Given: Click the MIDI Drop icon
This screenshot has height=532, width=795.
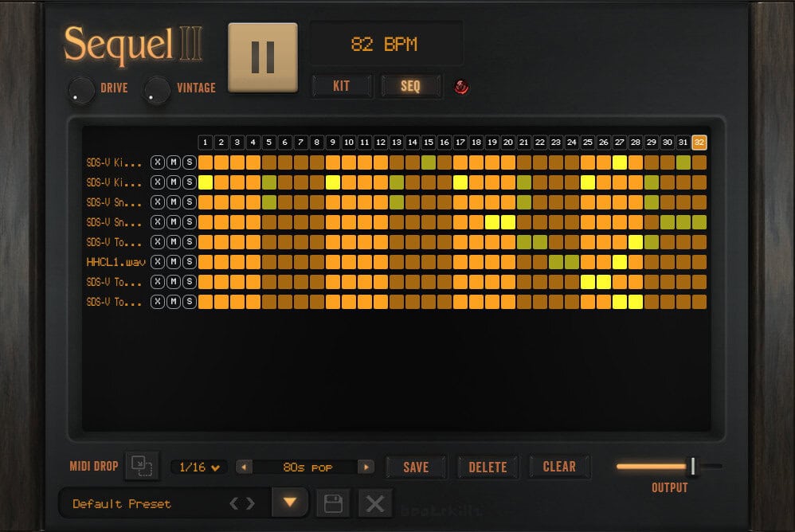Looking at the screenshot, I should coord(142,467).
